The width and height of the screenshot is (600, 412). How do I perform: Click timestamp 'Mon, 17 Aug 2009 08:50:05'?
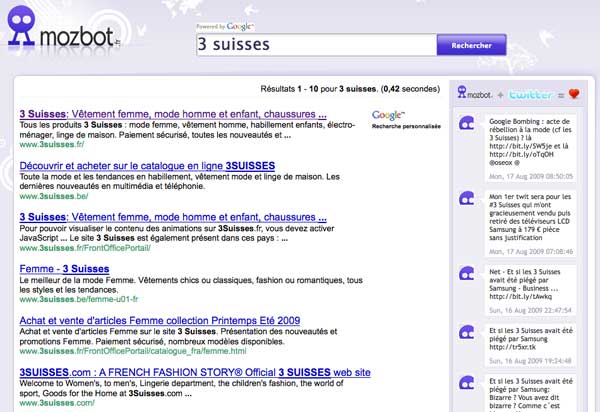click(531, 176)
